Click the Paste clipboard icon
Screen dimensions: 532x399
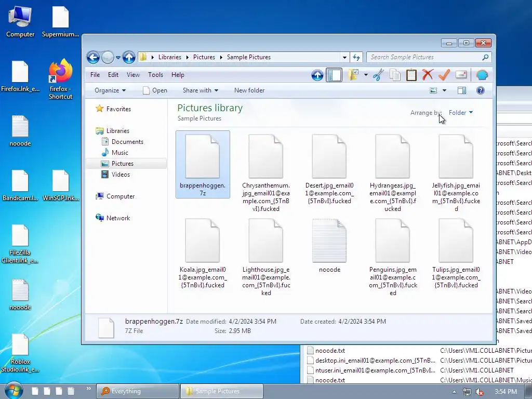tap(411, 75)
